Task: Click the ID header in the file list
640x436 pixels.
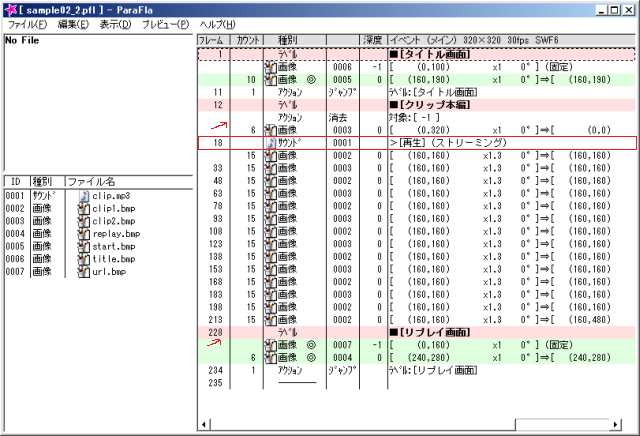Action: click(x=16, y=182)
